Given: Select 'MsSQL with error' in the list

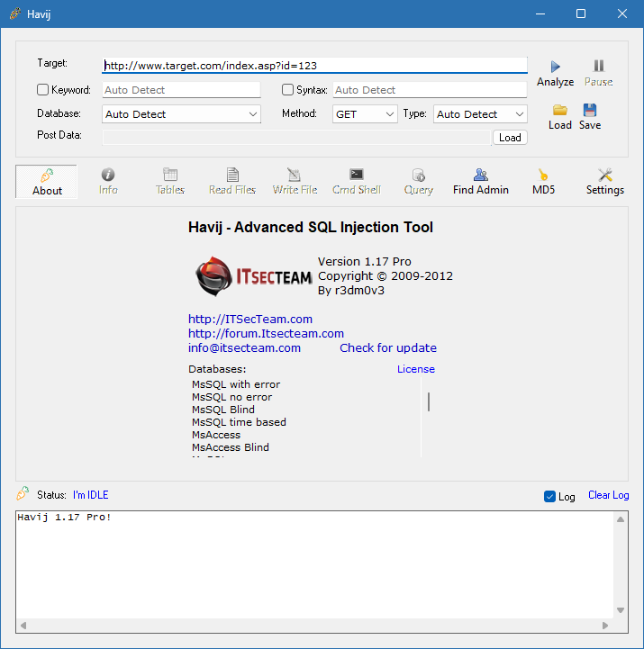Looking at the screenshot, I should 236,384.
